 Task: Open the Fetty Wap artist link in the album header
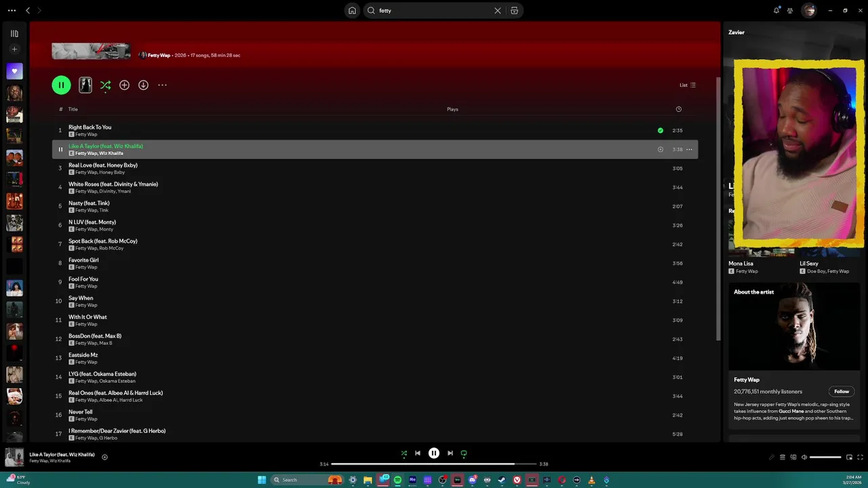(159, 55)
